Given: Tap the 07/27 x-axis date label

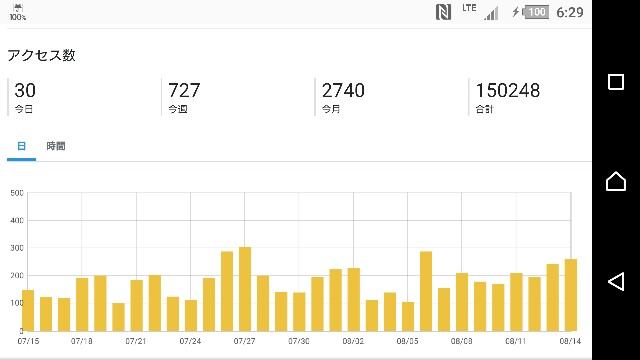Looking at the screenshot, I should pyautogui.click(x=244, y=341).
